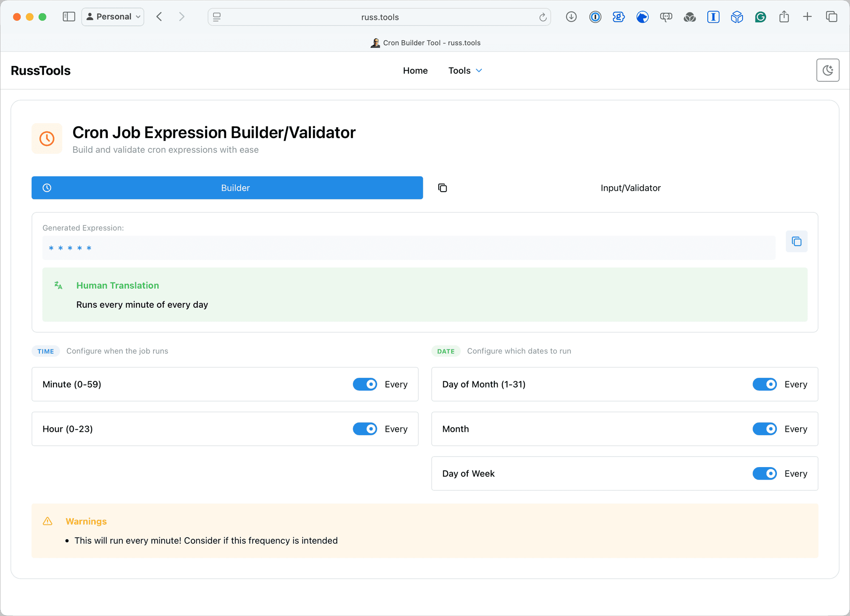Copy the generated cron expression
Image resolution: width=850 pixels, height=616 pixels.
(796, 241)
